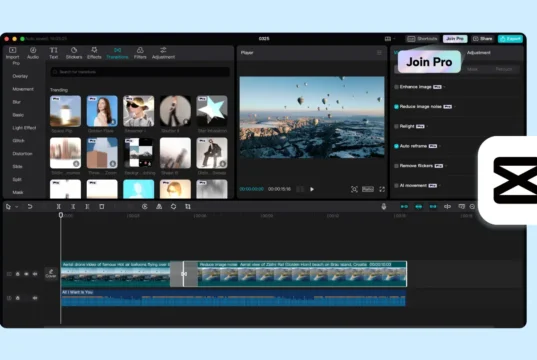Pick the woman on blue background transition
The height and width of the screenshot is (360, 537).
pos(102,111)
